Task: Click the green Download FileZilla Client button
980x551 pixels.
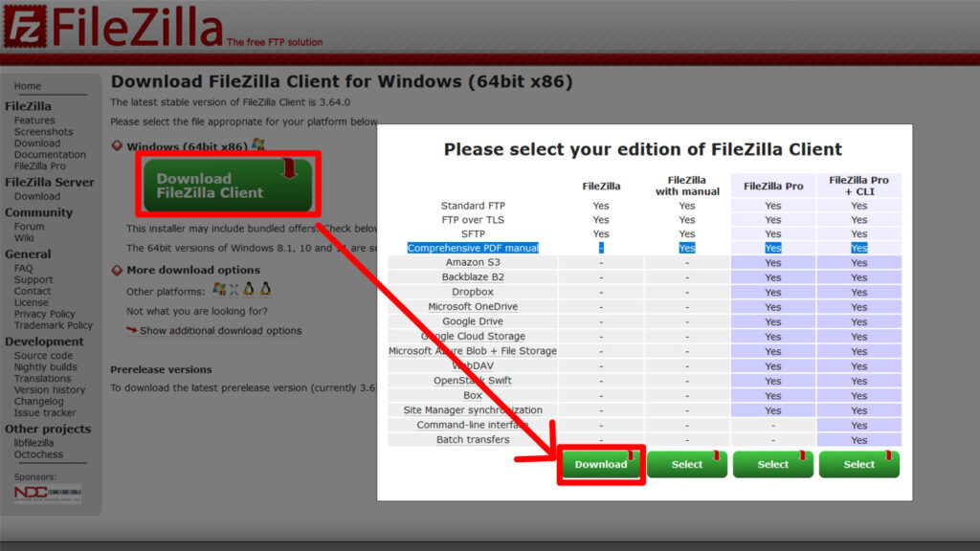Action: click(228, 185)
